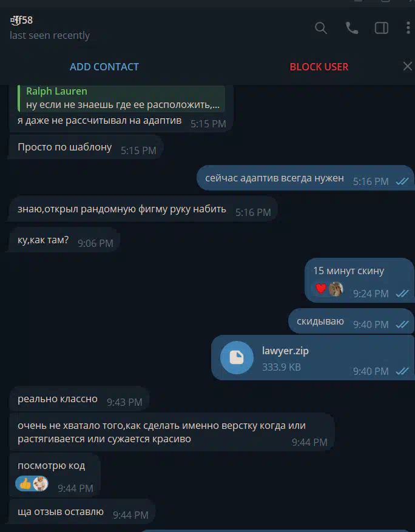Start a voice call with the user

[352, 28]
